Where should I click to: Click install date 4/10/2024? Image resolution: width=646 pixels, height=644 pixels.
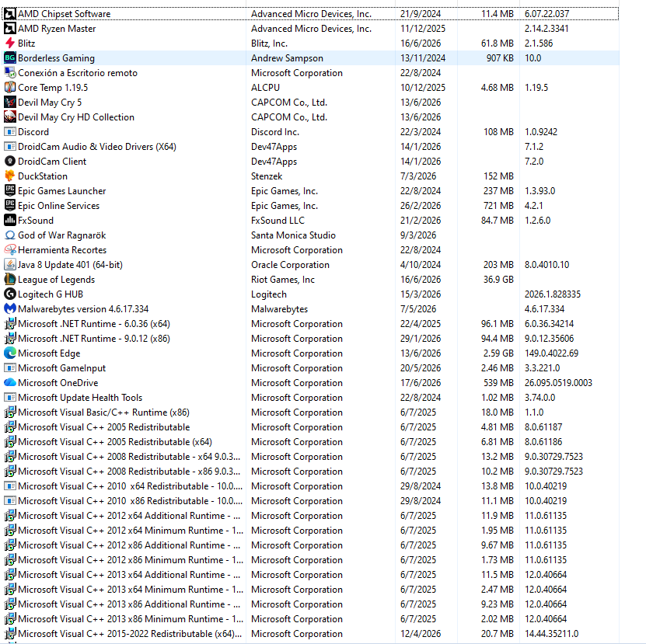click(x=421, y=265)
